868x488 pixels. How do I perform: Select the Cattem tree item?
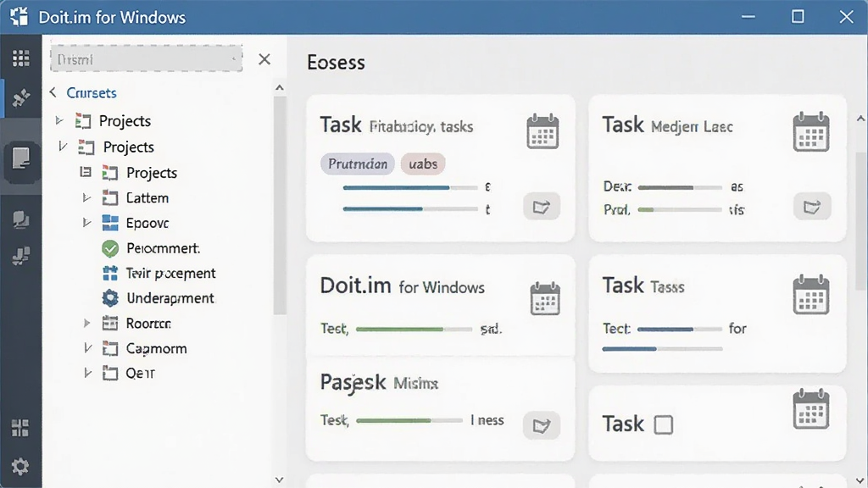tap(147, 198)
